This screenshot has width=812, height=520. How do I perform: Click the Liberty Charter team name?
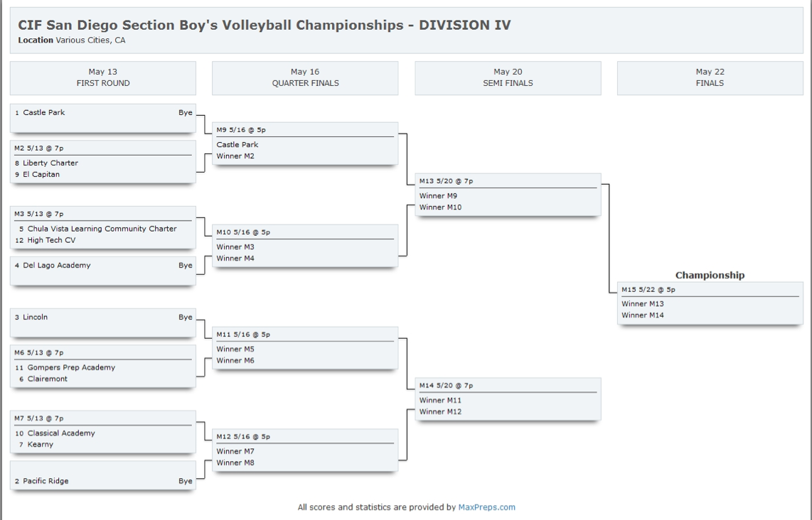coord(50,163)
